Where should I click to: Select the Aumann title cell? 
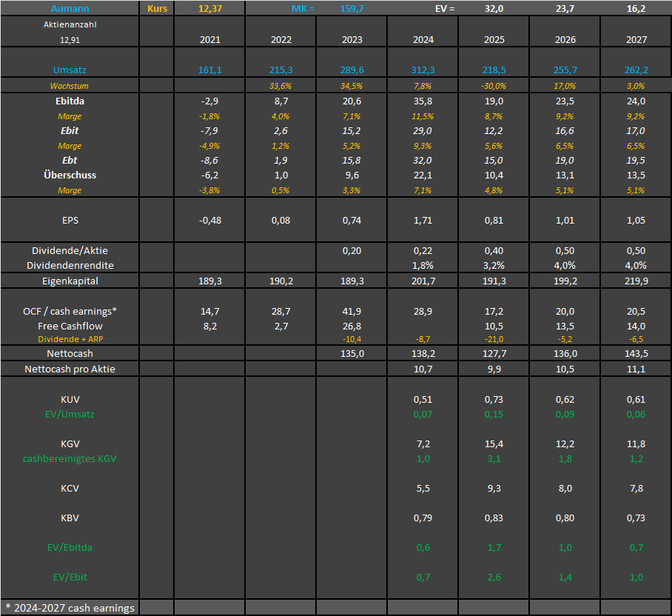pos(70,8)
